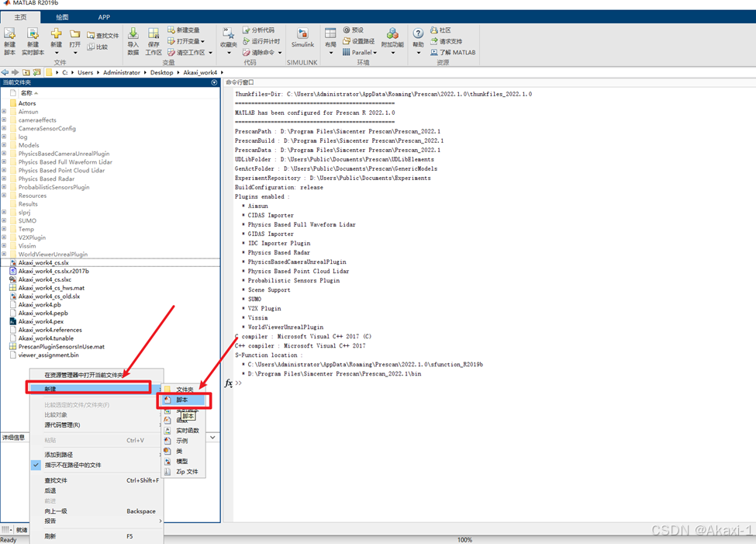
Task: Click 运行并计时 in the ribbon
Action: (x=261, y=41)
